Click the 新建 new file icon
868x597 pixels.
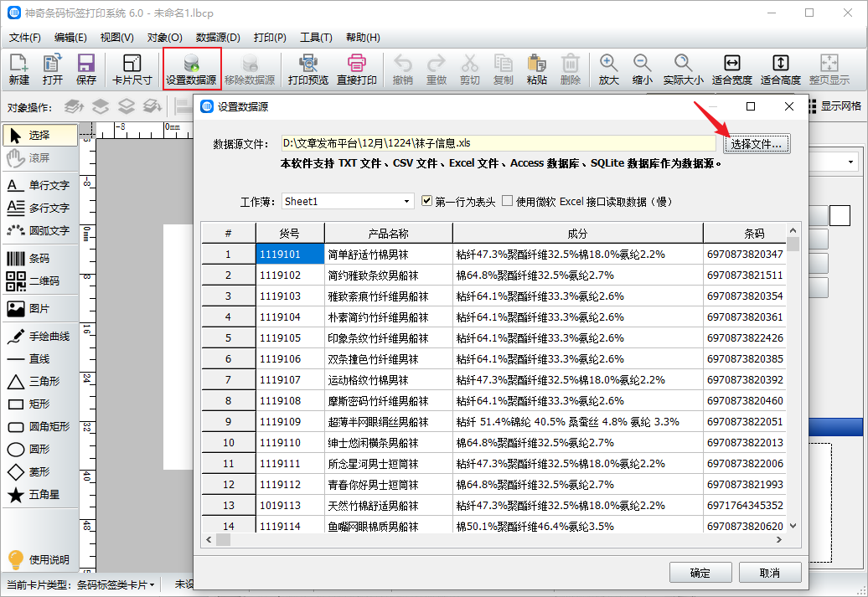(18, 69)
